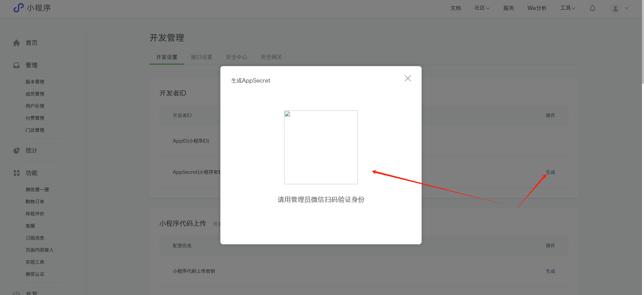
Task: Click the QR code image placeholder
Action: pyautogui.click(x=321, y=147)
